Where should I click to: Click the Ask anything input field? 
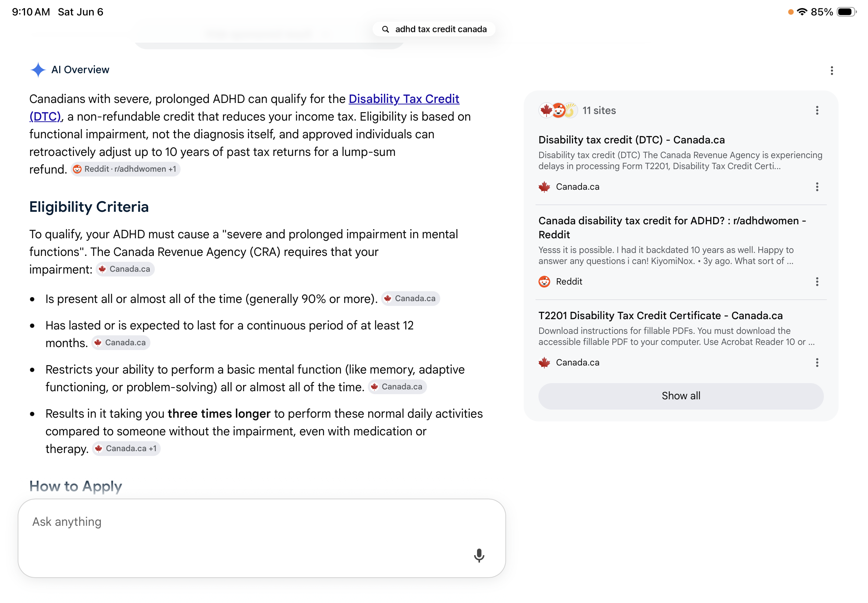coord(262,538)
